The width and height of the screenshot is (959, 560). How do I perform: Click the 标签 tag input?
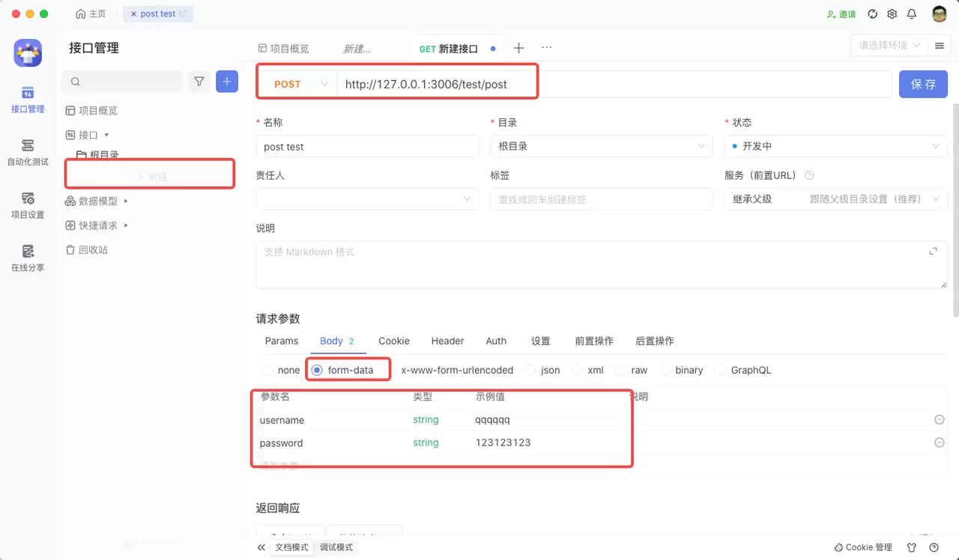tap(602, 199)
